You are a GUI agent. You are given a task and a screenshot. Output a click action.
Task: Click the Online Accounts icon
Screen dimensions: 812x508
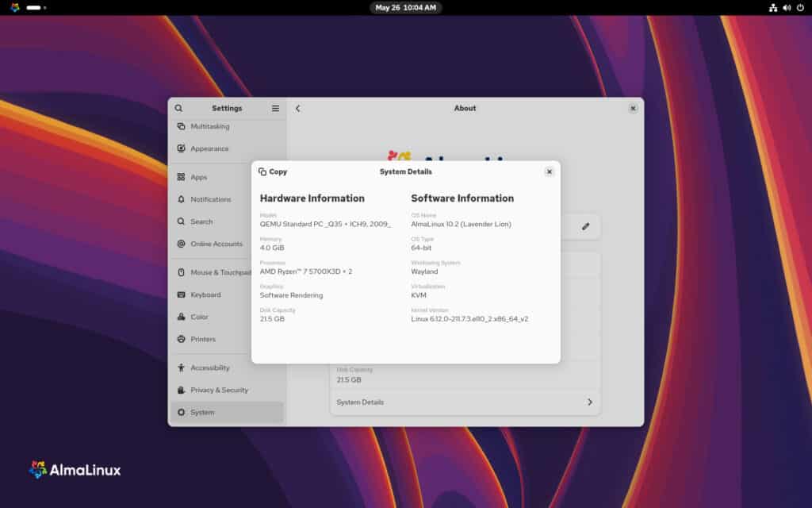pos(182,244)
